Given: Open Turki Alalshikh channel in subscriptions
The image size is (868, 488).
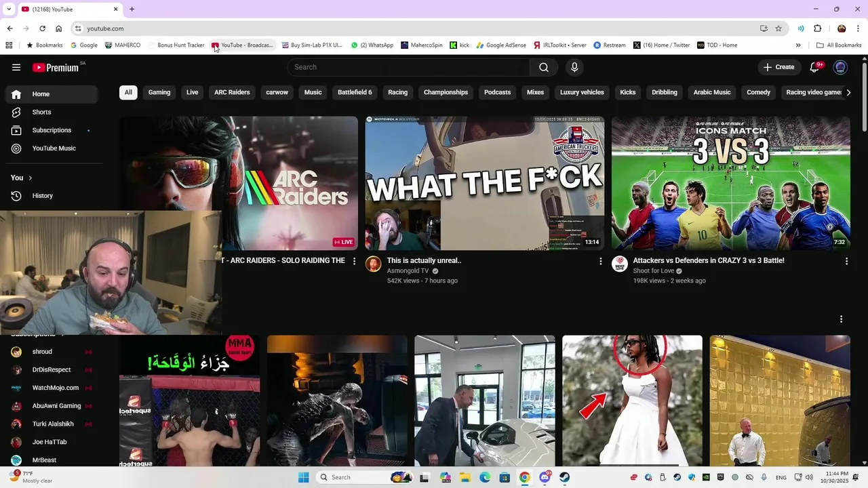Looking at the screenshot, I should [52, 424].
